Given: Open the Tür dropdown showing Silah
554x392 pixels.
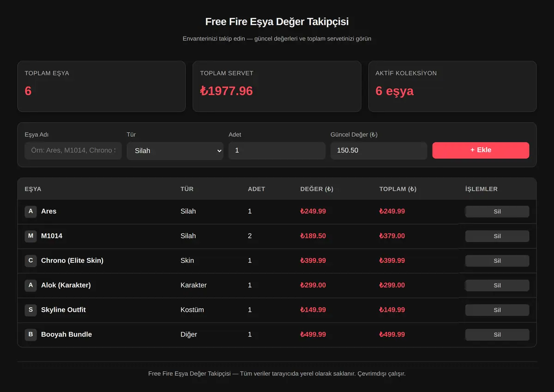Looking at the screenshot, I should tap(175, 151).
